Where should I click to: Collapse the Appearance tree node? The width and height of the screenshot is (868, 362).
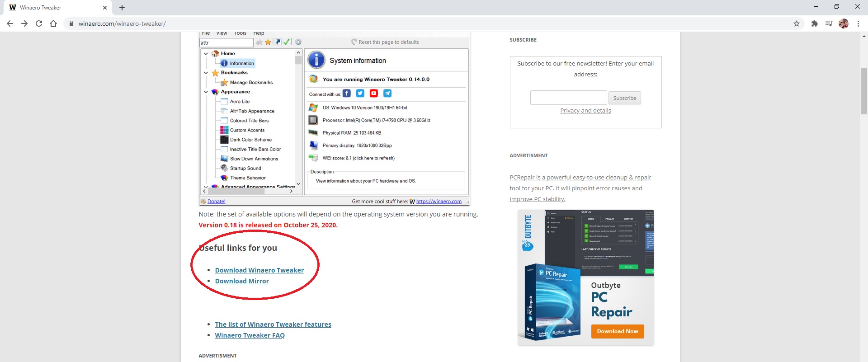pos(206,92)
